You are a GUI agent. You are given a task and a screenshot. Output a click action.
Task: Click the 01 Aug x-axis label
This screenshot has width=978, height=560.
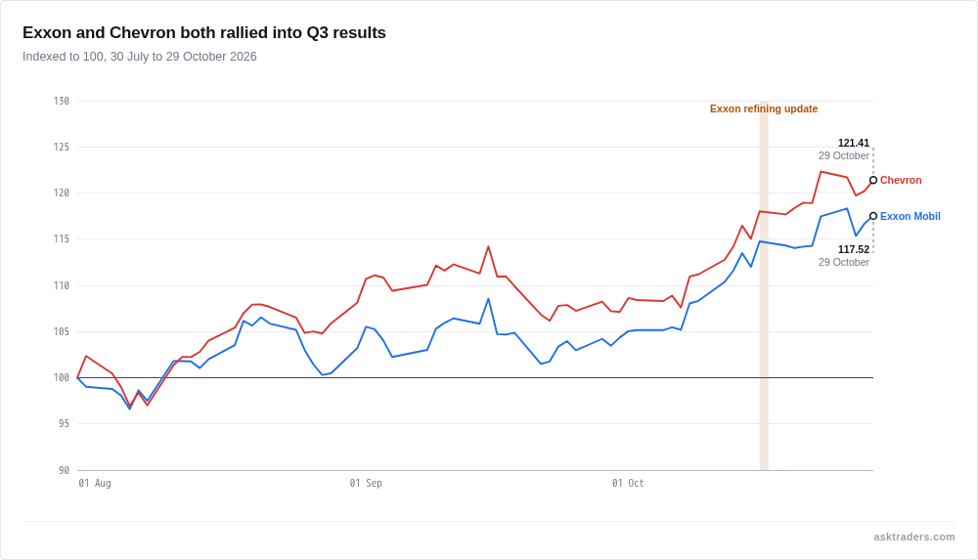(x=95, y=483)
